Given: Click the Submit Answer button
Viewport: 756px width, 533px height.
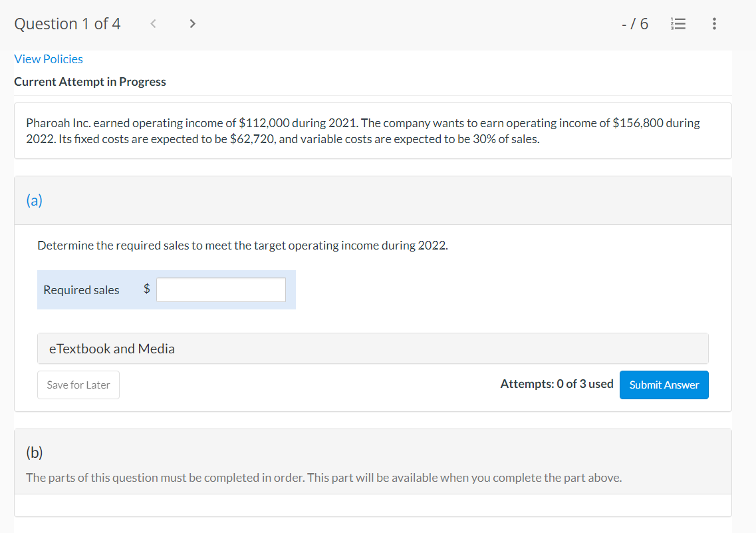Looking at the screenshot, I should (664, 385).
